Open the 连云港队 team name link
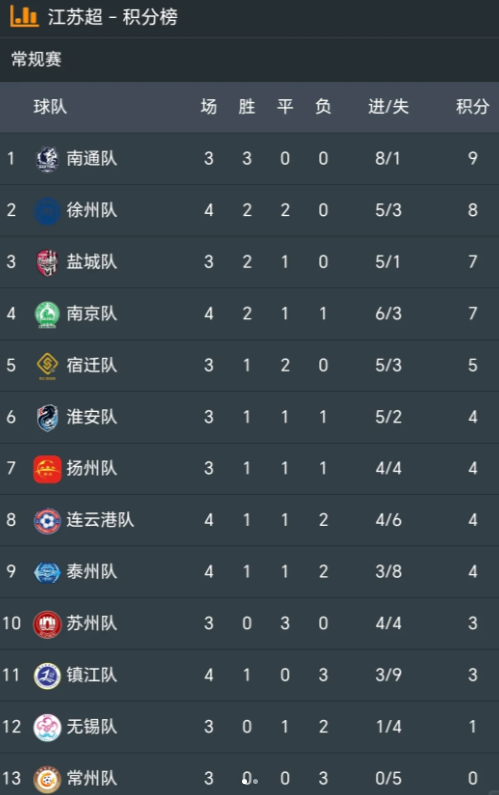This screenshot has width=499, height=795. click(100, 520)
